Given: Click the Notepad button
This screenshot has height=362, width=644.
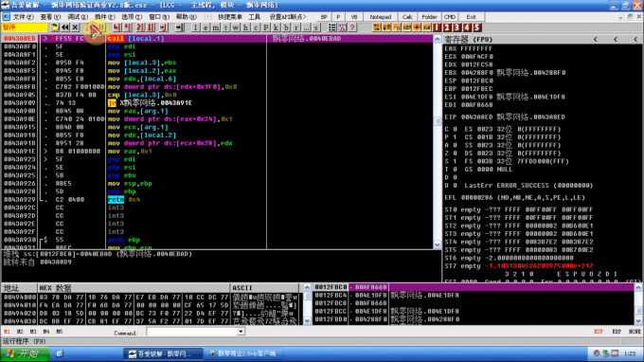Looking at the screenshot, I should tap(381, 17).
